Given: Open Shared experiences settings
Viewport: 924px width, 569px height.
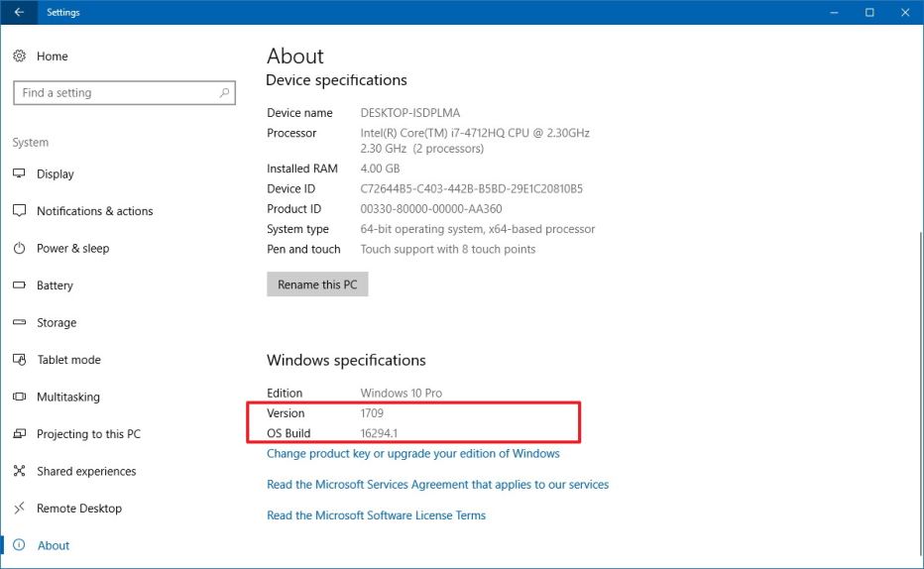Looking at the screenshot, I should tap(86, 471).
